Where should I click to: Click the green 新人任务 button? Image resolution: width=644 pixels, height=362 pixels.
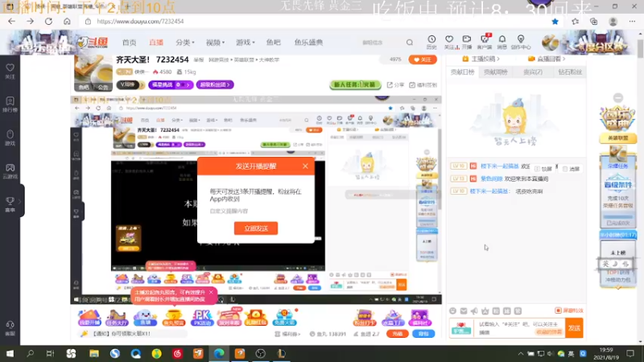[x=355, y=84]
